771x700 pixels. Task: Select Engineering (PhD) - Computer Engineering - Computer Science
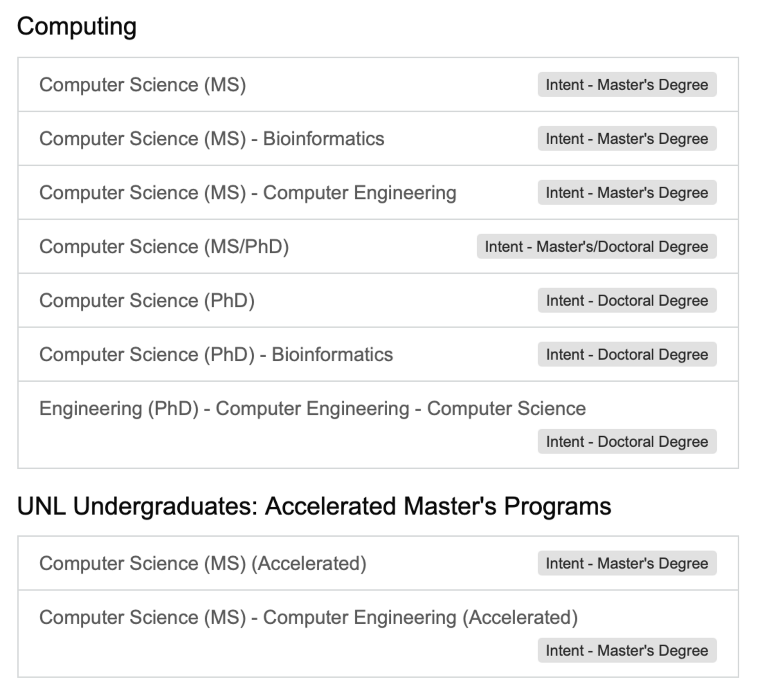312,408
